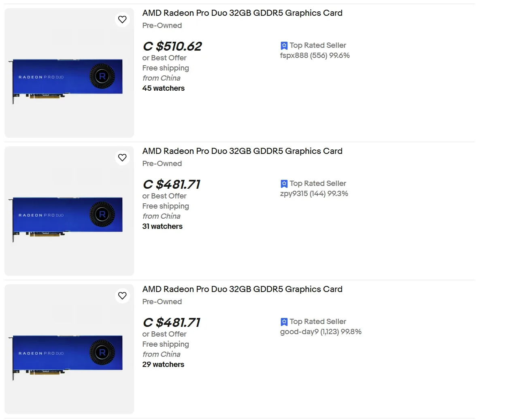Open the first AMD Radeon Pro Duo listing title
Image resolution: width=517 pixels, height=420 pixels.
pos(242,13)
